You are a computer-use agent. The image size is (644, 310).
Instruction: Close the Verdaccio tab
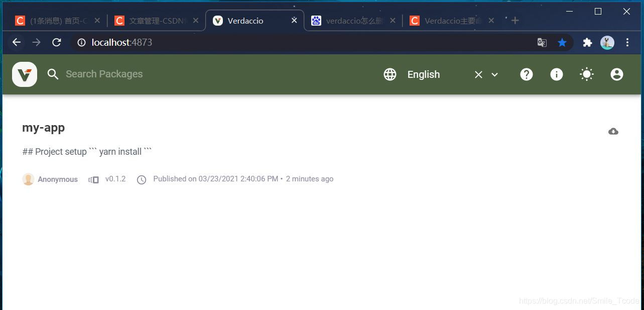[x=294, y=21]
